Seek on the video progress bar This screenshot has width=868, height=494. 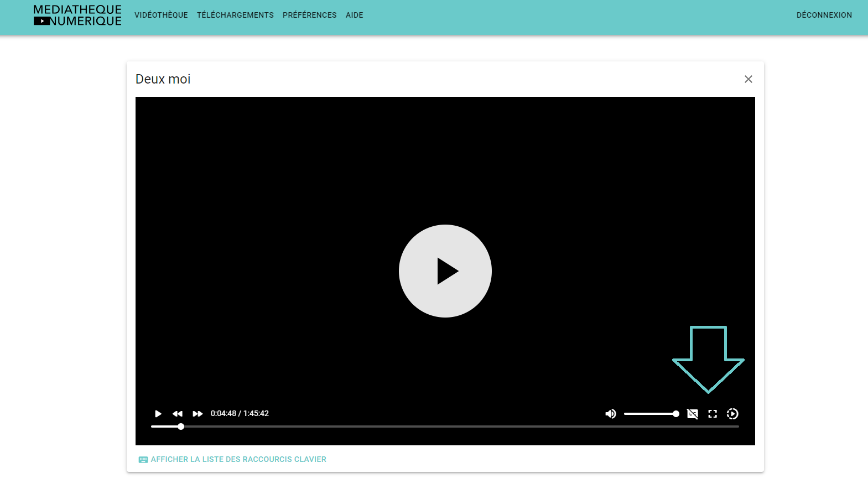coord(445,427)
